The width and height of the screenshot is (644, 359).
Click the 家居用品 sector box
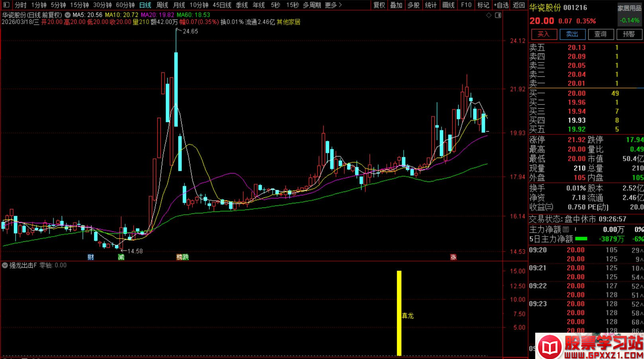coord(630,14)
